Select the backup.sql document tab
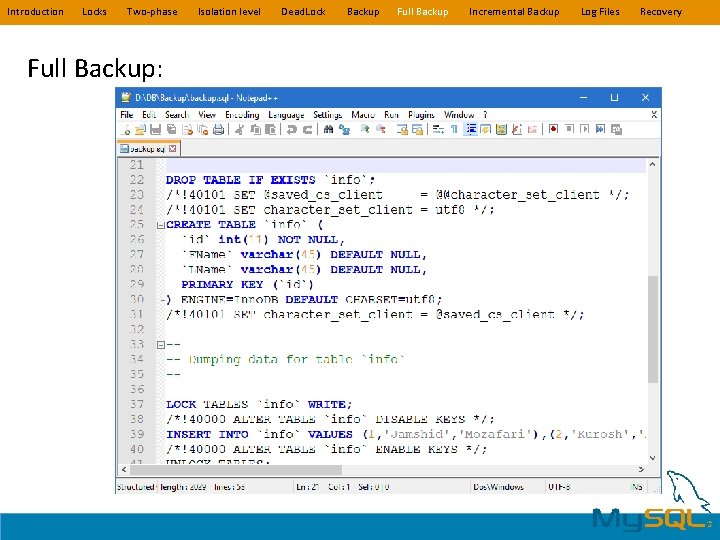720x540 pixels. tap(148, 149)
